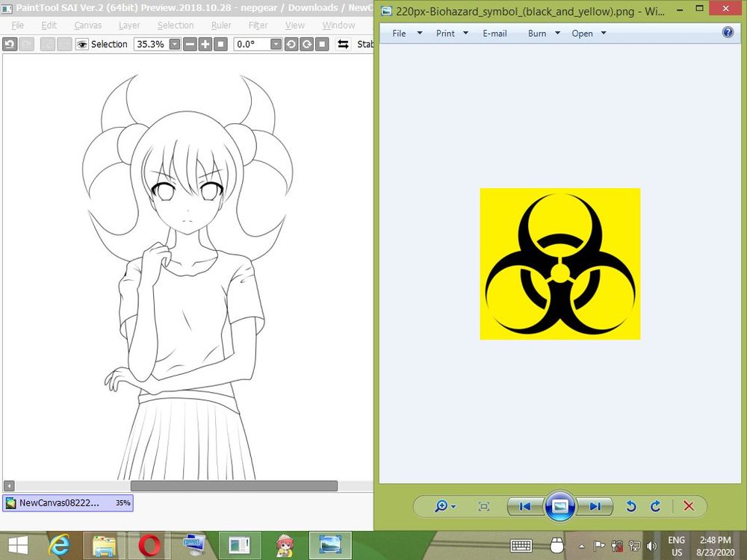Rotate canvas clockwise in SAI

click(x=307, y=44)
